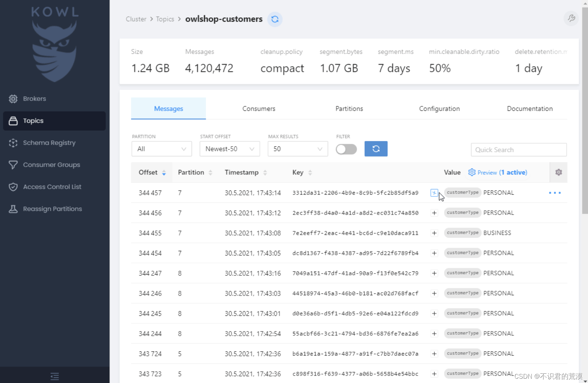Switch to the Documentation tab
The width and height of the screenshot is (588, 383).
point(530,109)
